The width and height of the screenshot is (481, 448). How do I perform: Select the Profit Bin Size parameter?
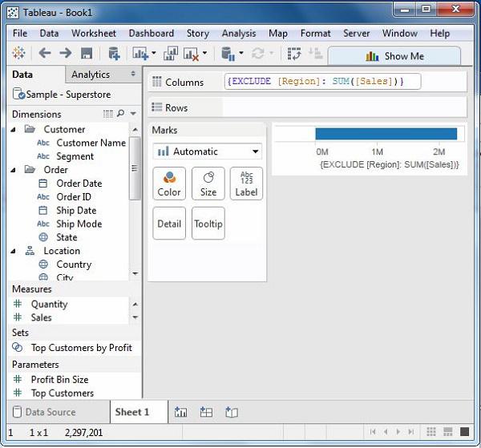tap(60, 380)
